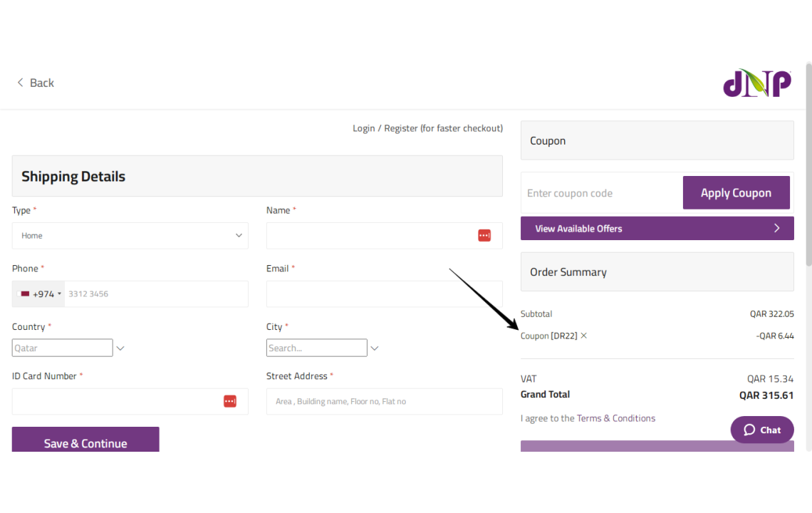Remove the DR22 coupon with X icon
The height and width of the screenshot is (513, 812).
[583, 336]
